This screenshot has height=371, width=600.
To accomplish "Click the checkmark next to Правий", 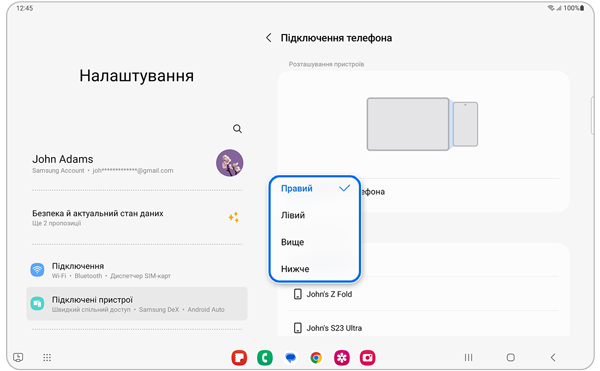I will pyautogui.click(x=345, y=188).
